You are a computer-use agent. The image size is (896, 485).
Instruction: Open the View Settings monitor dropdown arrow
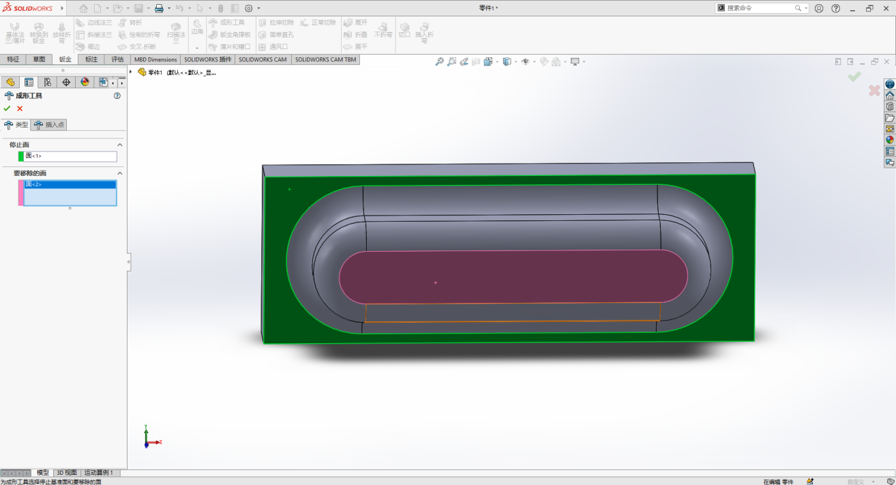tap(583, 62)
